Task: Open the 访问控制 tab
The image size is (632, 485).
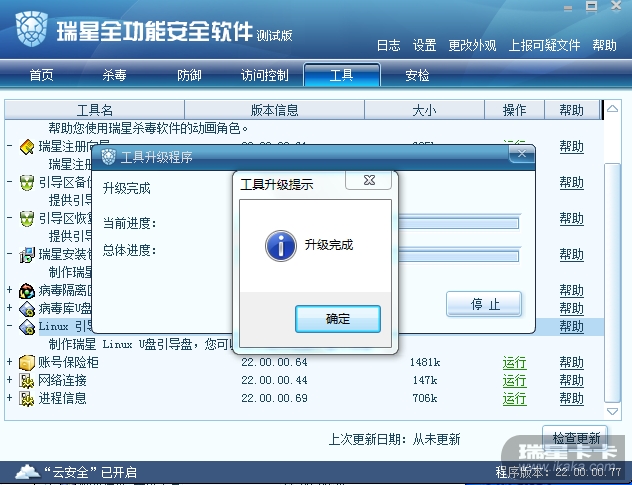Action: pos(265,75)
